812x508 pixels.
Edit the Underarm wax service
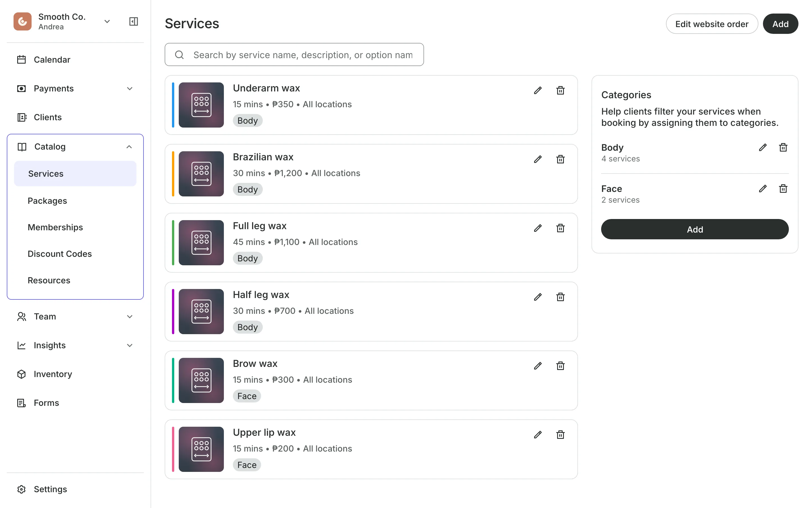[x=538, y=90]
